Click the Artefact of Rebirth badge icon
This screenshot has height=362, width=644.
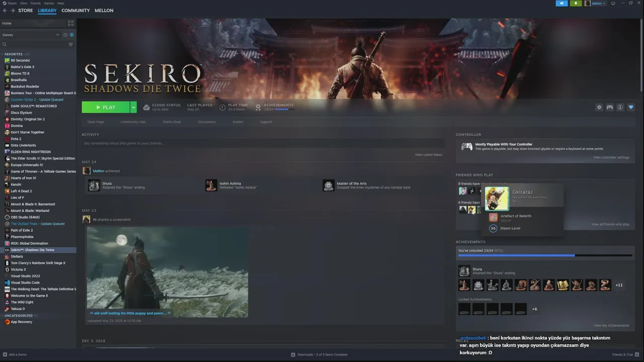pyautogui.click(x=493, y=218)
